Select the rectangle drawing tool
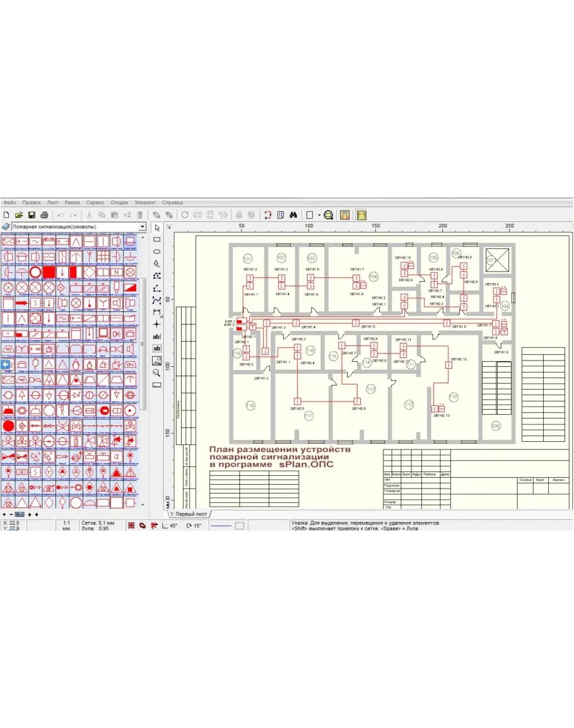The height and width of the screenshot is (728, 574). click(x=157, y=240)
